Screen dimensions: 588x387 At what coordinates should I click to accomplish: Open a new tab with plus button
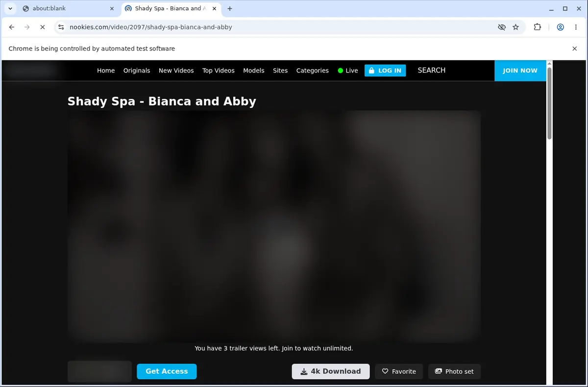[x=230, y=8]
